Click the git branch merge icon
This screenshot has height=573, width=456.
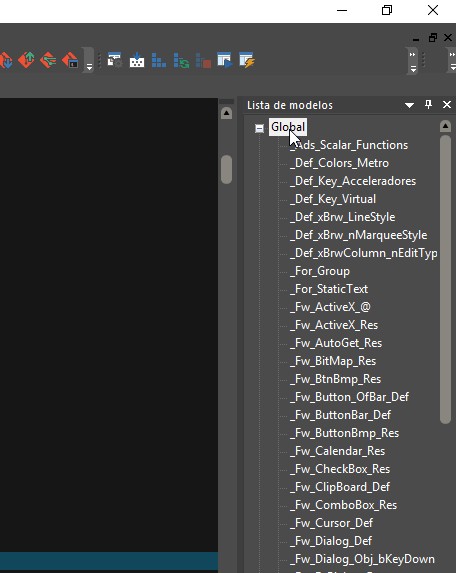(x=48, y=60)
